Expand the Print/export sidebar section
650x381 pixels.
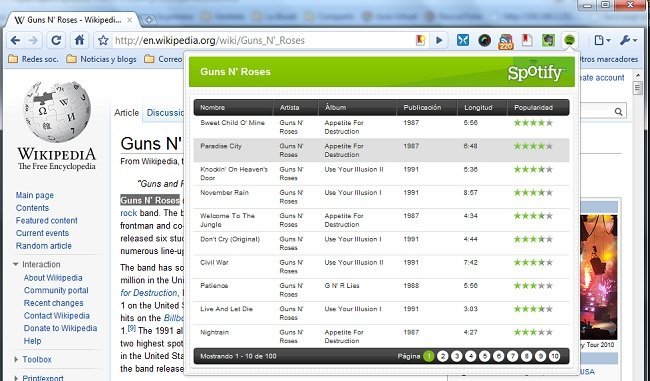(x=39, y=378)
